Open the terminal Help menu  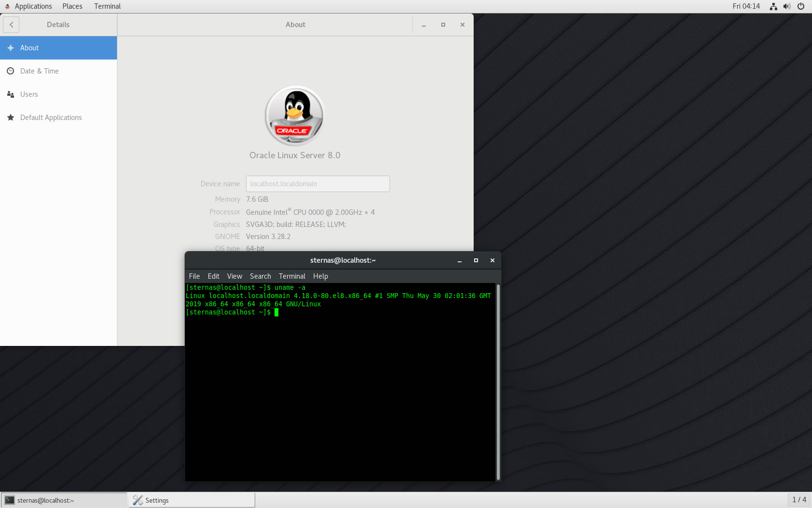pyautogui.click(x=320, y=276)
